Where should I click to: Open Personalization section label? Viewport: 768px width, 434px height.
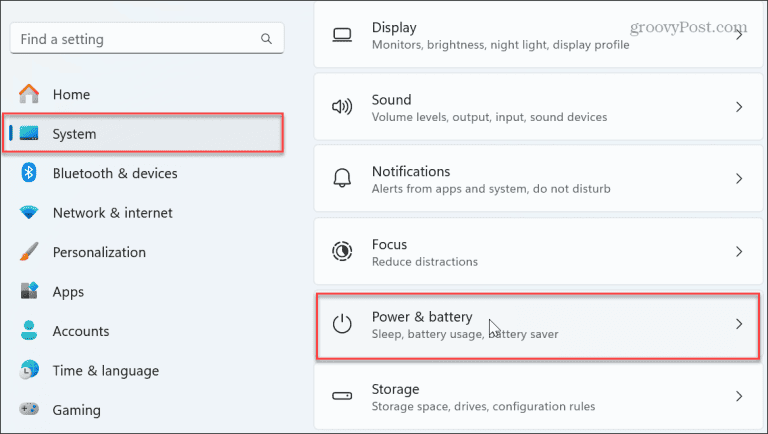coord(99,252)
